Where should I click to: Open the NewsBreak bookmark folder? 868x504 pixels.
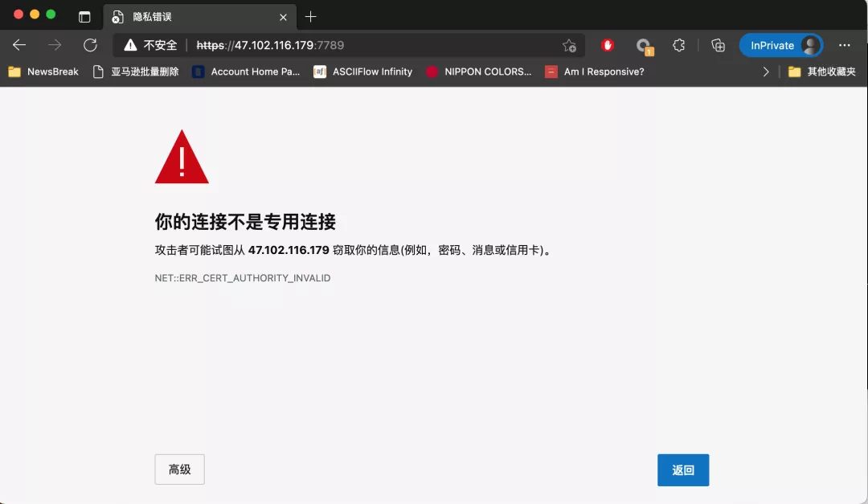click(43, 72)
